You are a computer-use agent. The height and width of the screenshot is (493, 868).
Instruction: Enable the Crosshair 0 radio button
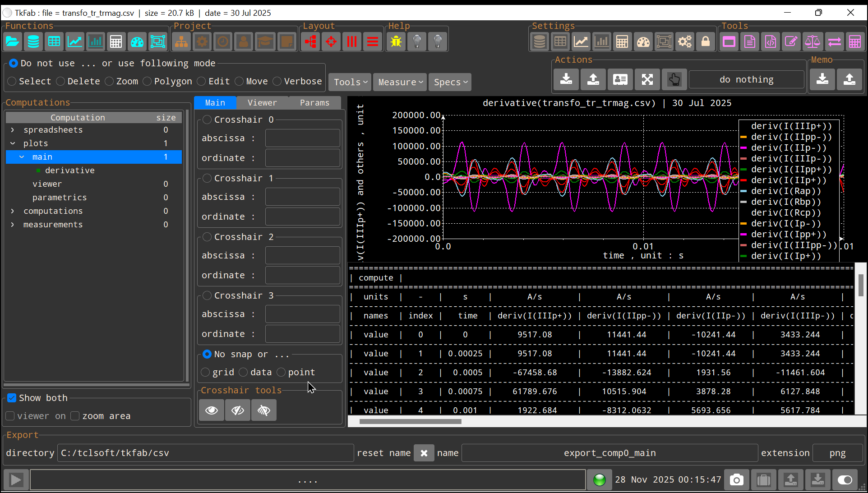click(207, 120)
